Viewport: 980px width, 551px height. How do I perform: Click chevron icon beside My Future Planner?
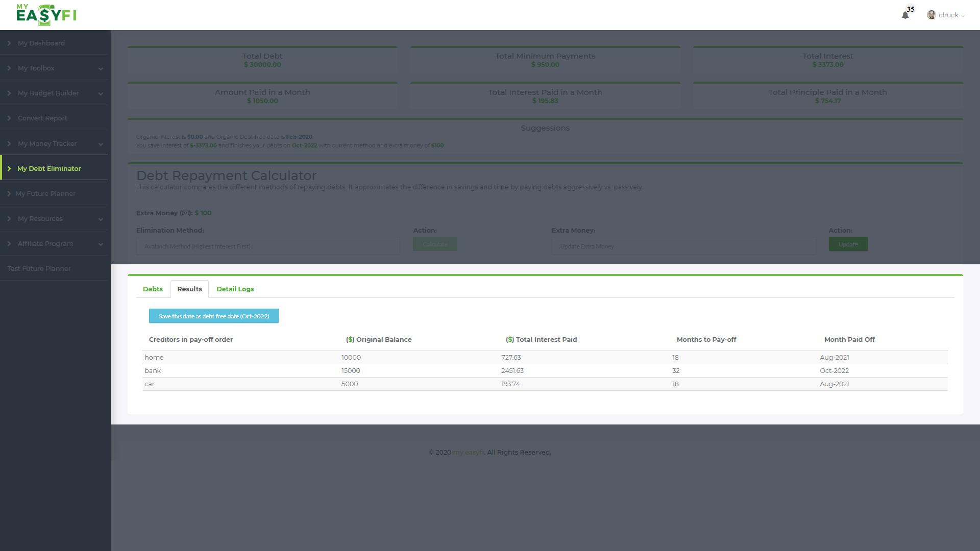click(9, 194)
